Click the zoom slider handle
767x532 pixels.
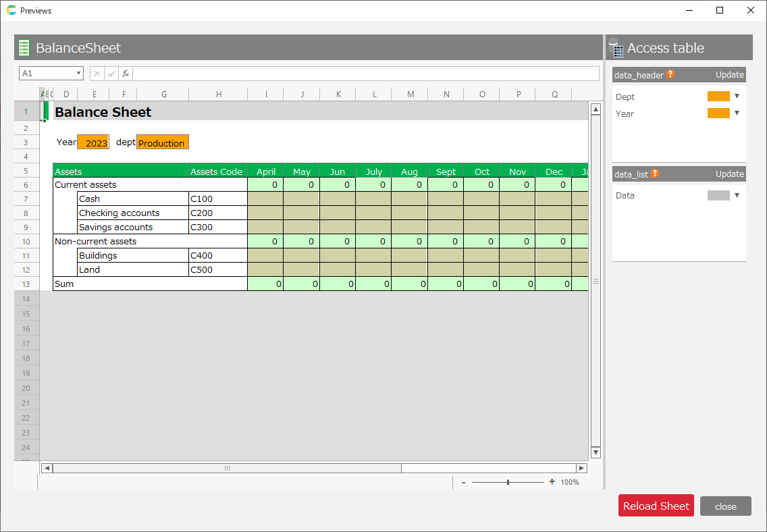tap(508, 482)
